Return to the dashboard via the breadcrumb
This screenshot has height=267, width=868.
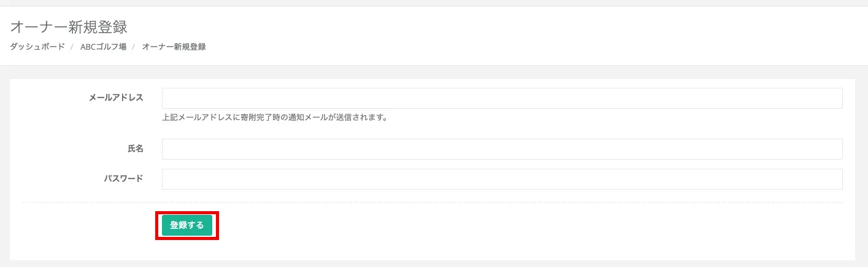tap(37, 47)
